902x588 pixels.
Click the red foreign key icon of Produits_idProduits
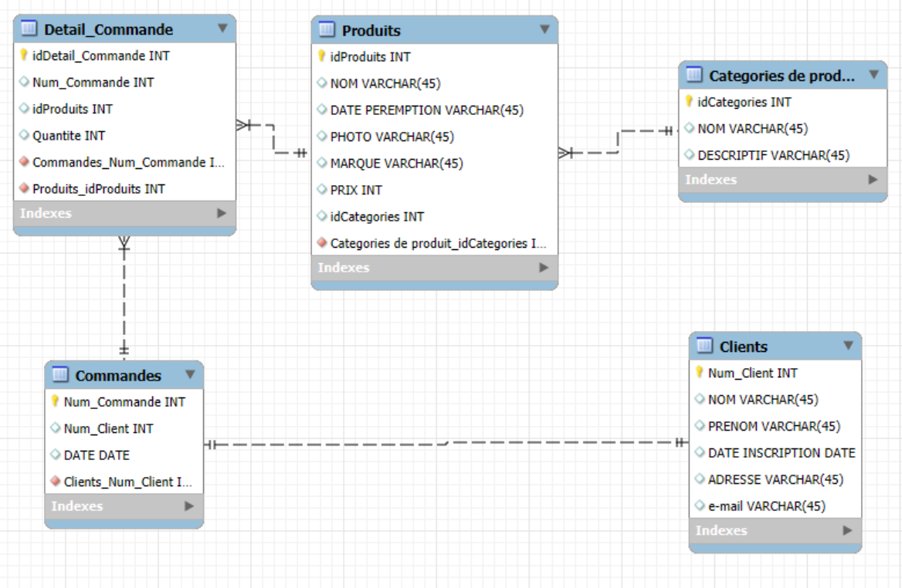(24, 188)
